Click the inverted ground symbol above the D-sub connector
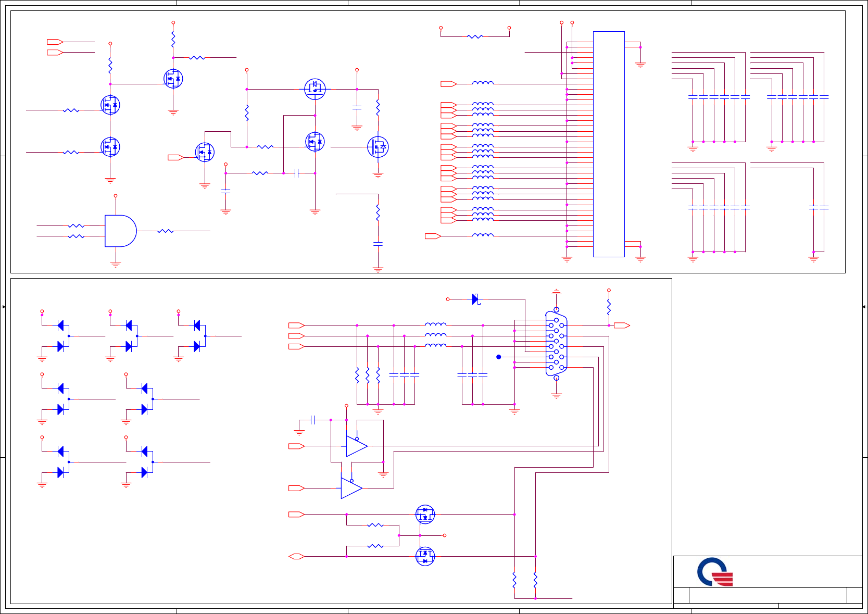Screen dimensions: 868x614 (556, 292)
